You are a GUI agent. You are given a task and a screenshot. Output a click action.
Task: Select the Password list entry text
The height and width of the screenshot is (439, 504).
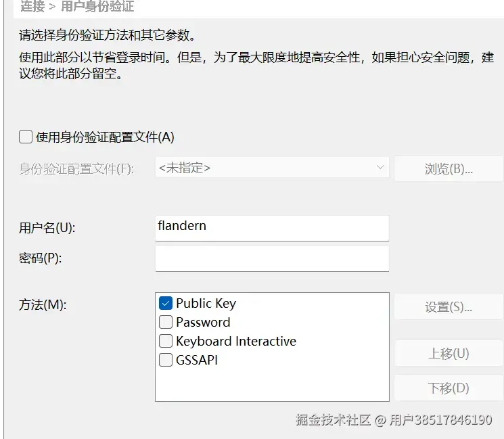(x=203, y=323)
